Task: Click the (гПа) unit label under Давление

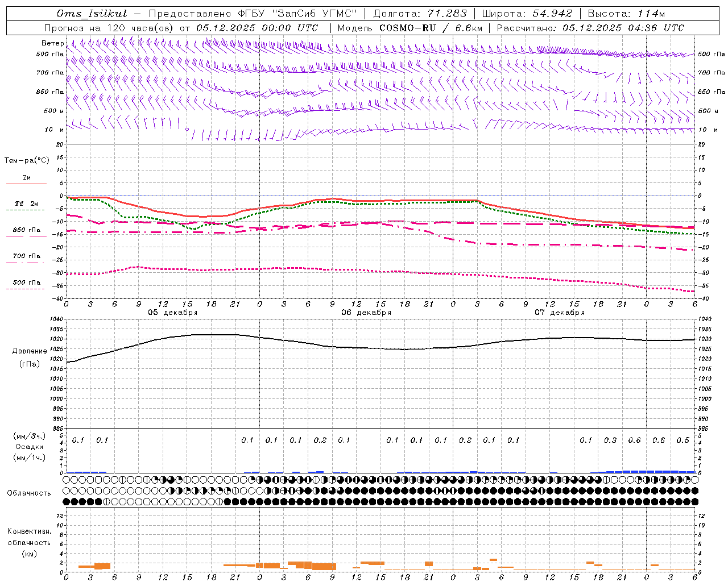Action: [x=30, y=364]
